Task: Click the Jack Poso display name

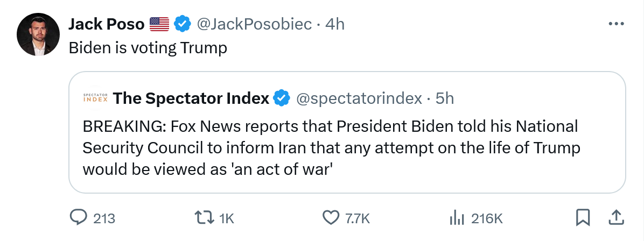Action: pyautogui.click(x=106, y=24)
